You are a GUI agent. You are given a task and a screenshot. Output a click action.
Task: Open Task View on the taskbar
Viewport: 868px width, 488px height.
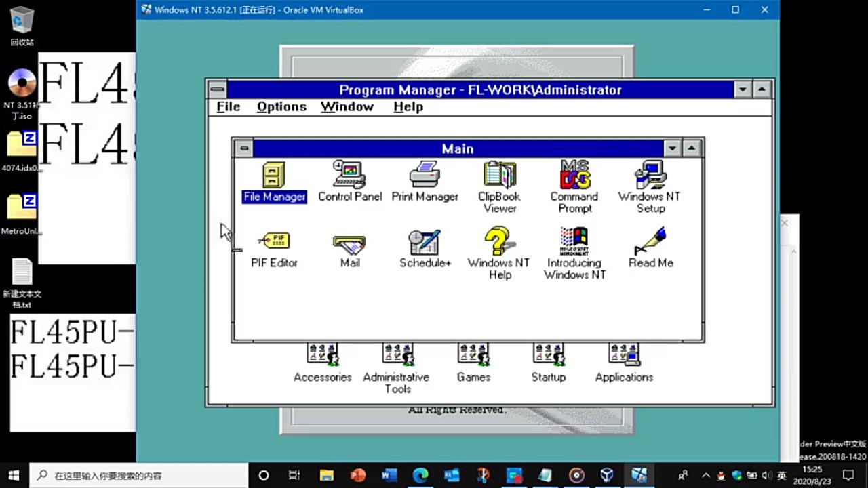pos(294,475)
